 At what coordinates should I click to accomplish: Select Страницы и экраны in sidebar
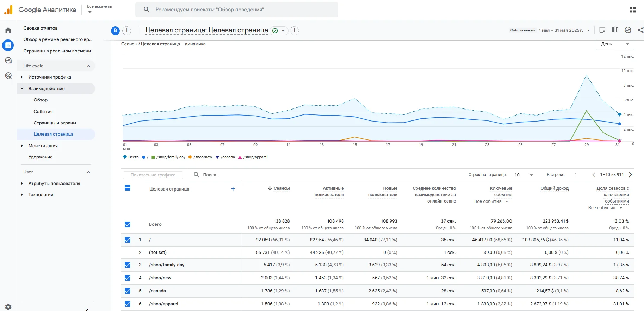click(55, 123)
